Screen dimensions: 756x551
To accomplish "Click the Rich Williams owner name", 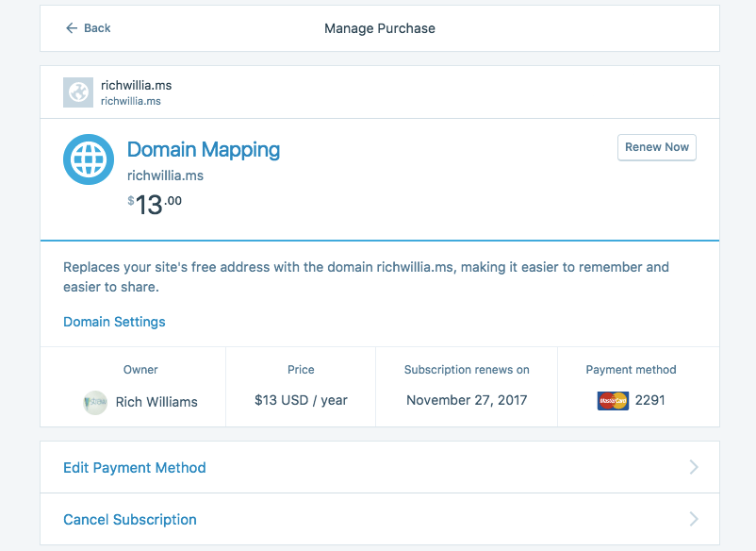I will 156,402.
